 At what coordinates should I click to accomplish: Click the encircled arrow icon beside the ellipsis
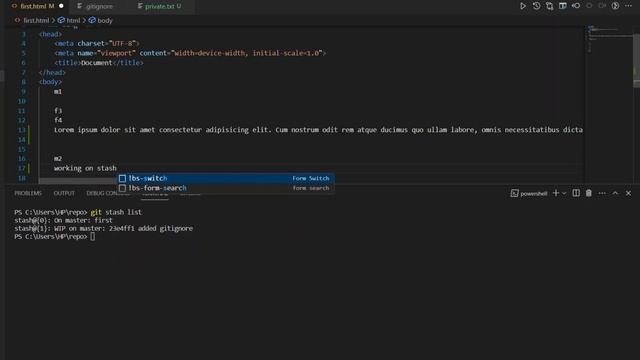point(615,6)
